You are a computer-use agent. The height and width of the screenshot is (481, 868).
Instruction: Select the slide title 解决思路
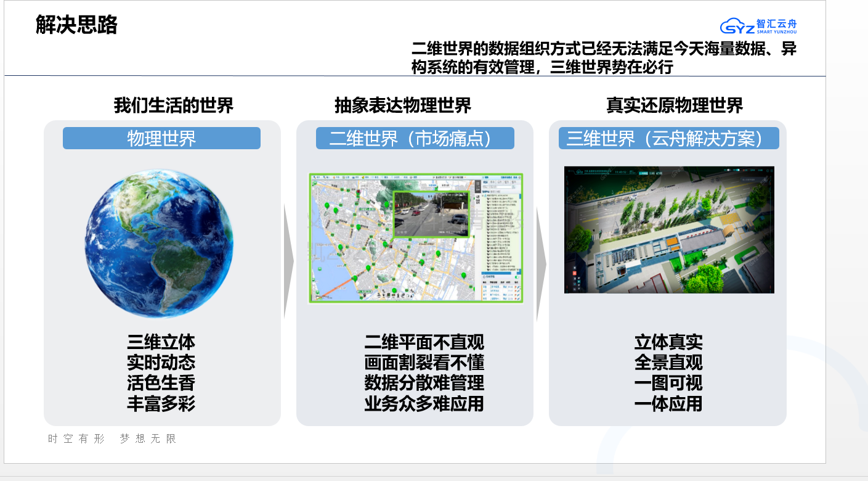76,25
